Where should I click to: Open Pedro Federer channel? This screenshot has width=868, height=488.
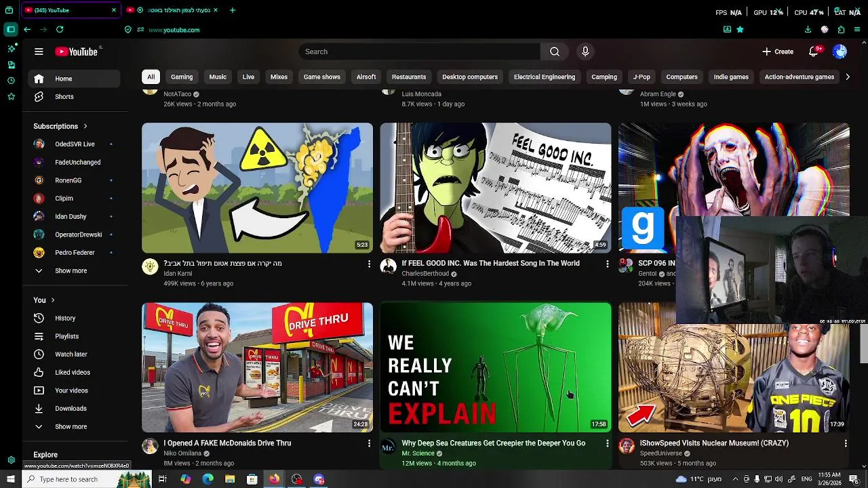75,252
